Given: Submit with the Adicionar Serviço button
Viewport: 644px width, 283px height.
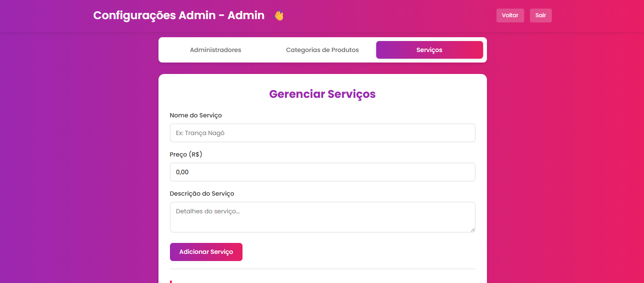Looking at the screenshot, I should point(206,252).
